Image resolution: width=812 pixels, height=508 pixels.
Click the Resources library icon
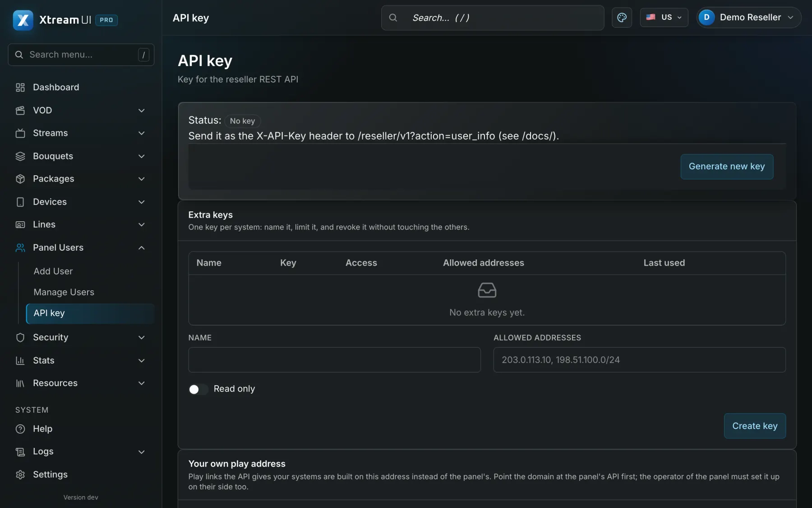20,383
